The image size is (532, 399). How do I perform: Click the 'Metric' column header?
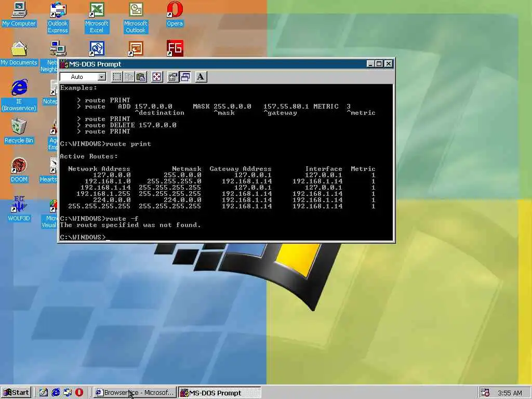click(363, 169)
